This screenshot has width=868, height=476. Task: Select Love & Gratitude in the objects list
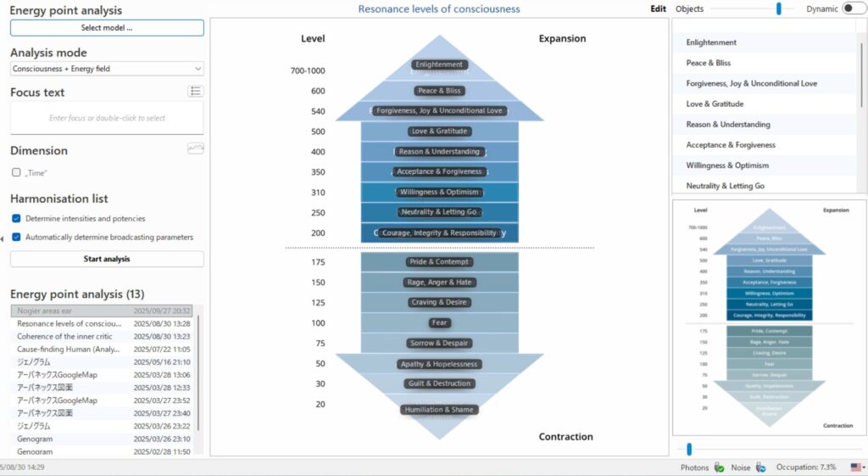click(x=715, y=104)
